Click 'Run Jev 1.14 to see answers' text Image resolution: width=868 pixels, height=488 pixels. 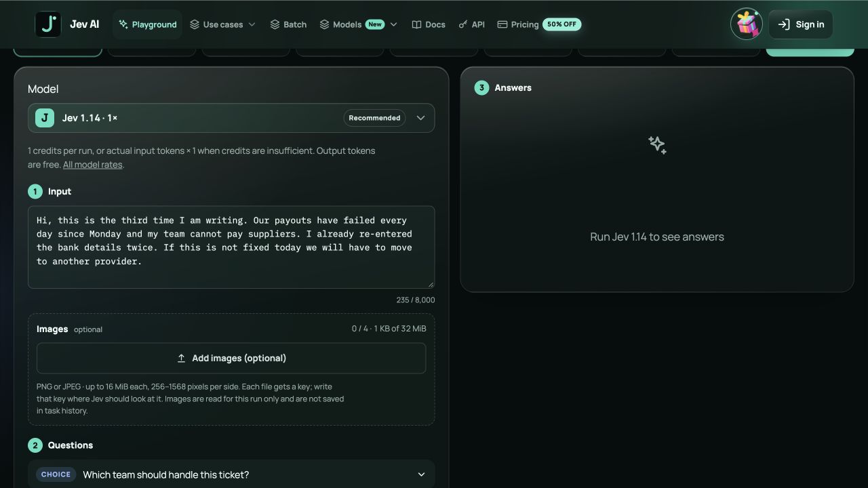click(x=657, y=237)
